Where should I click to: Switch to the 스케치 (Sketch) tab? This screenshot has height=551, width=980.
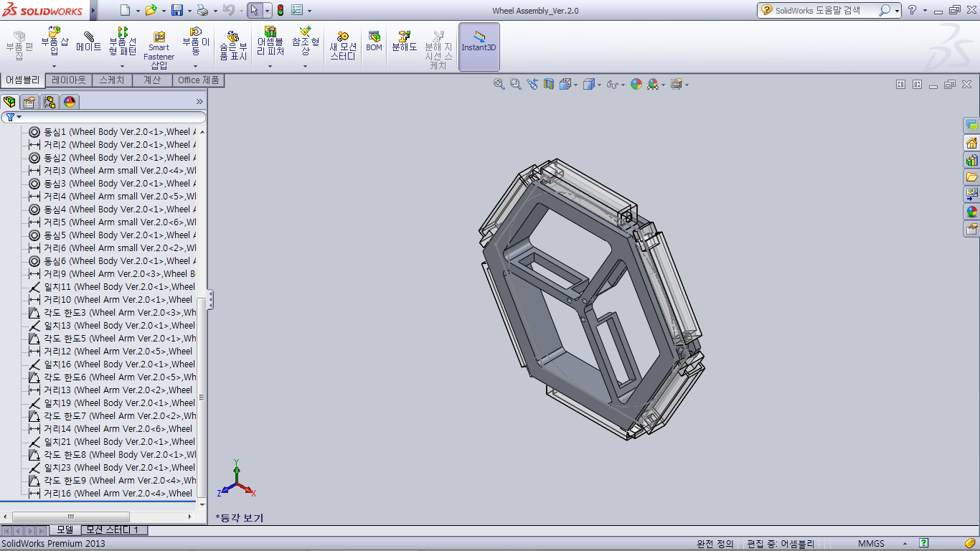pyautogui.click(x=111, y=80)
